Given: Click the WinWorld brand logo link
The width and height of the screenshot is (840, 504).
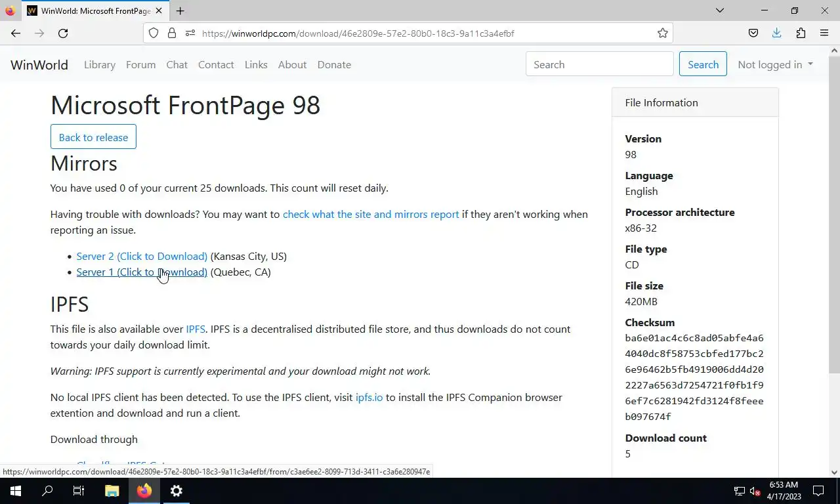Looking at the screenshot, I should tap(39, 64).
